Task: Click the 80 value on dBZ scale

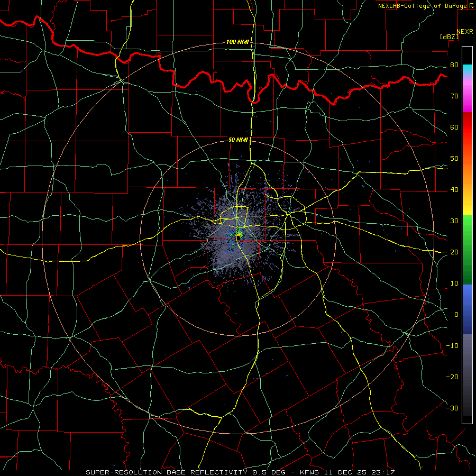Action: click(454, 65)
